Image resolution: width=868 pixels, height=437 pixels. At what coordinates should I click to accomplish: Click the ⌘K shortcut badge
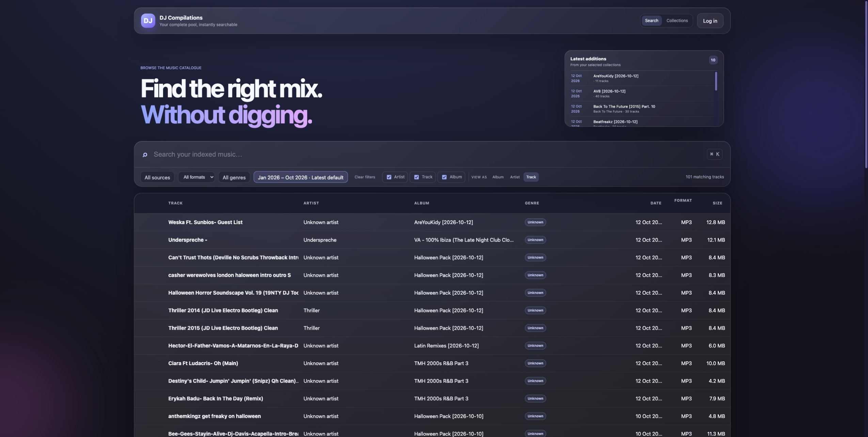(714, 154)
